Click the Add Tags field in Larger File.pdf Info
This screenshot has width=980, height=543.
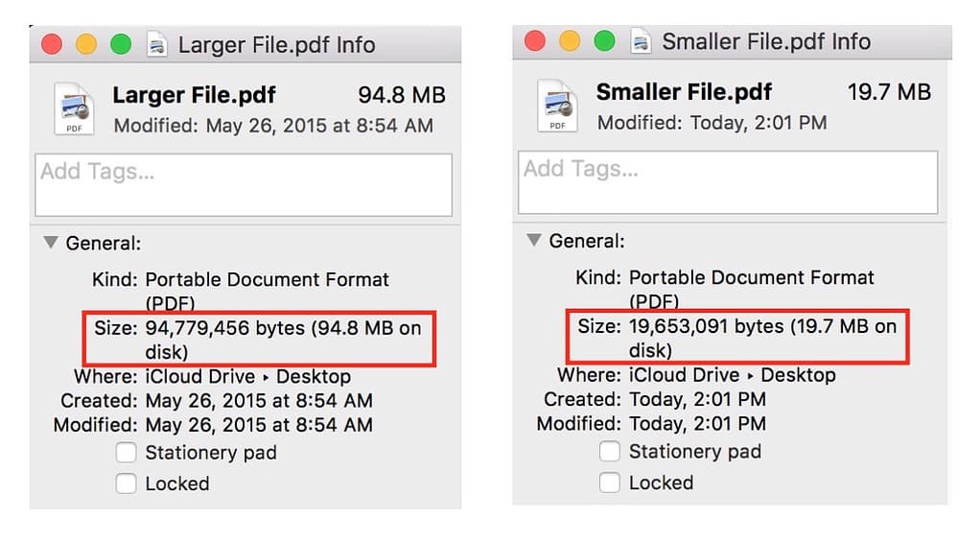click(x=244, y=185)
